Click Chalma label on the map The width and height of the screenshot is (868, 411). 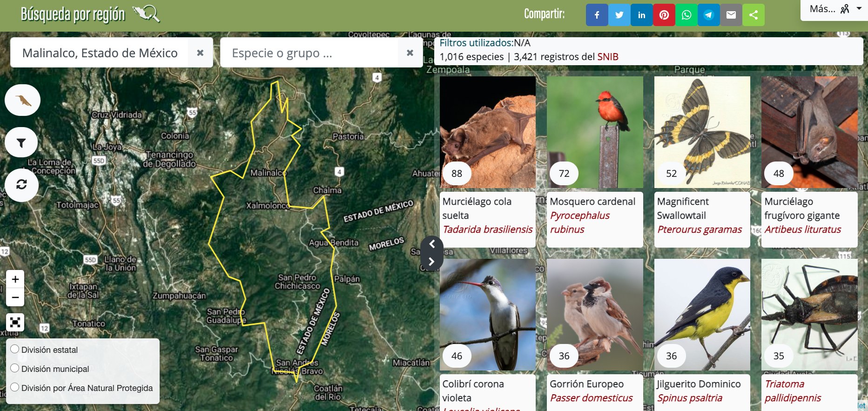[x=327, y=190]
